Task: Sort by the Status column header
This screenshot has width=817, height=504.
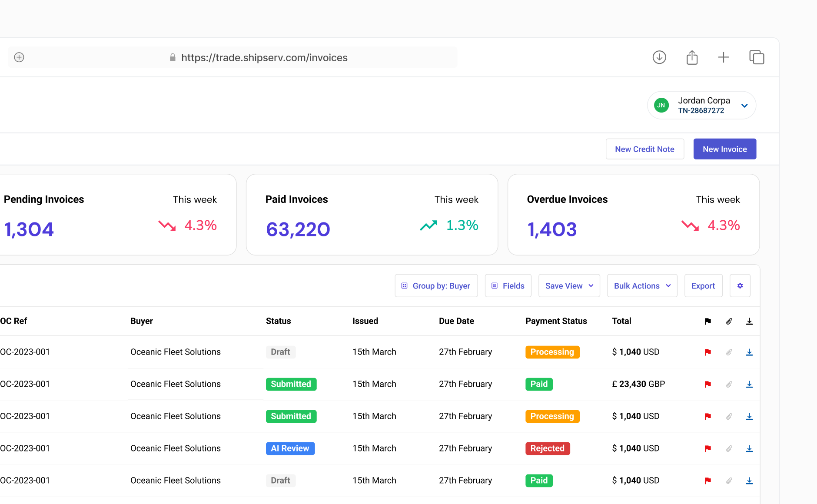Action: tap(279, 321)
